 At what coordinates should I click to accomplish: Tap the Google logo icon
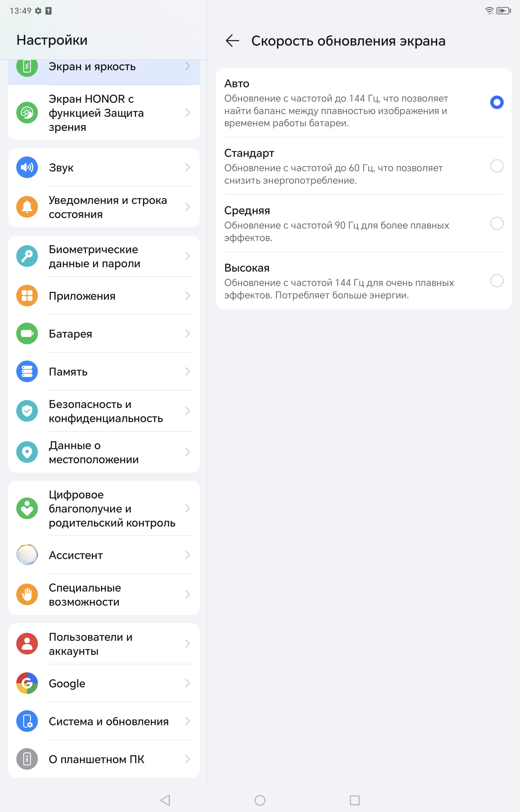[x=27, y=683]
